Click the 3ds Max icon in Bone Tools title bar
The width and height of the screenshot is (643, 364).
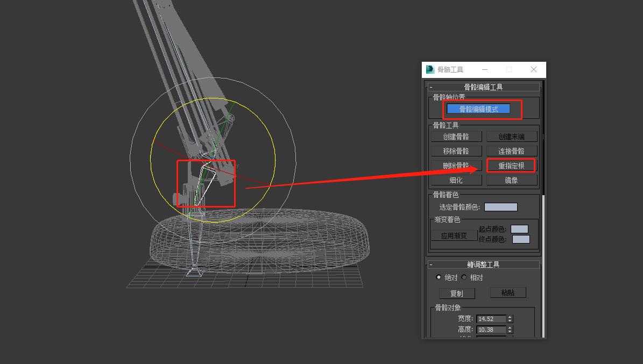pyautogui.click(x=430, y=69)
